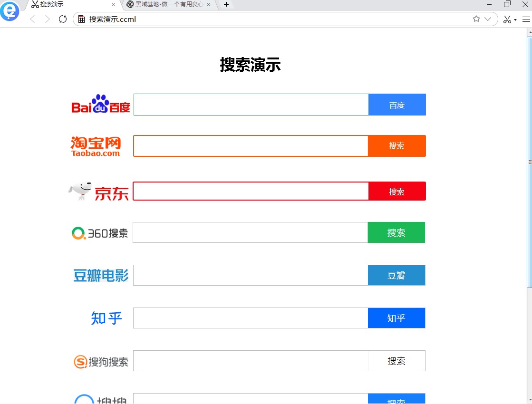Focus the JD search input field
This screenshot has height=404, width=532.
[251, 191]
